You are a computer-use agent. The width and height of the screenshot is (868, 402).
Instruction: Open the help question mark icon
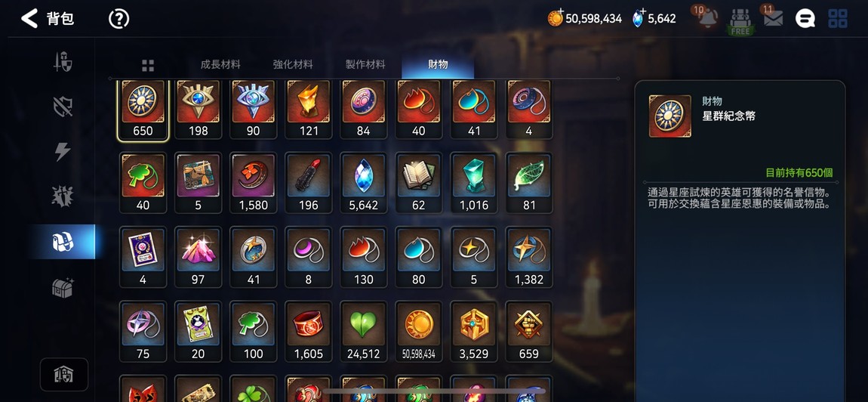[119, 19]
